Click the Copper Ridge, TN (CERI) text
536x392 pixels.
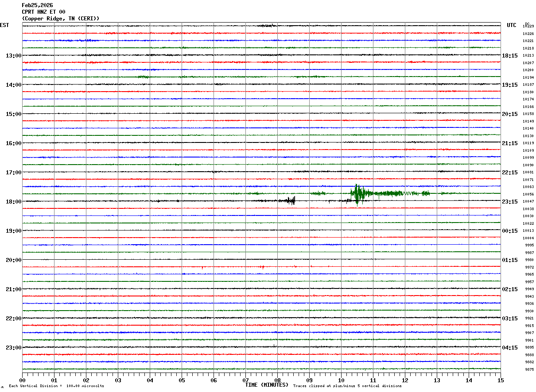61,19
